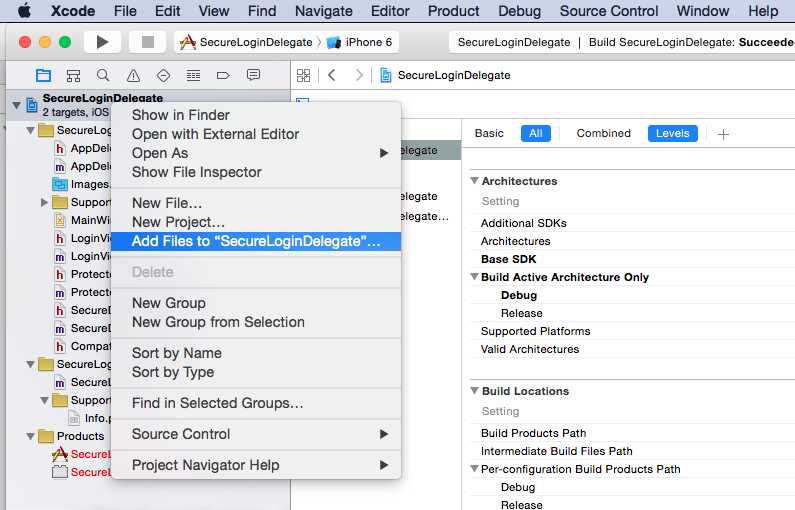Collapse the Products group triangle
The image size is (795, 510).
[x=30, y=436]
